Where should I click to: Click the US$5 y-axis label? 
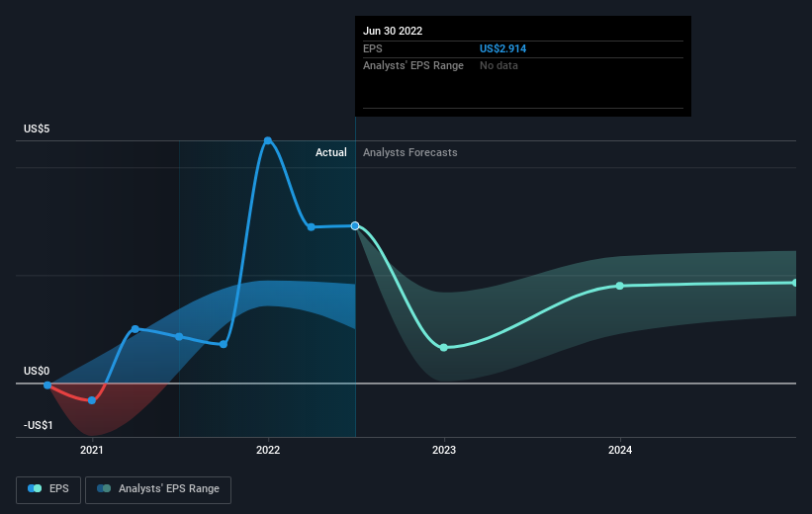click(x=37, y=128)
